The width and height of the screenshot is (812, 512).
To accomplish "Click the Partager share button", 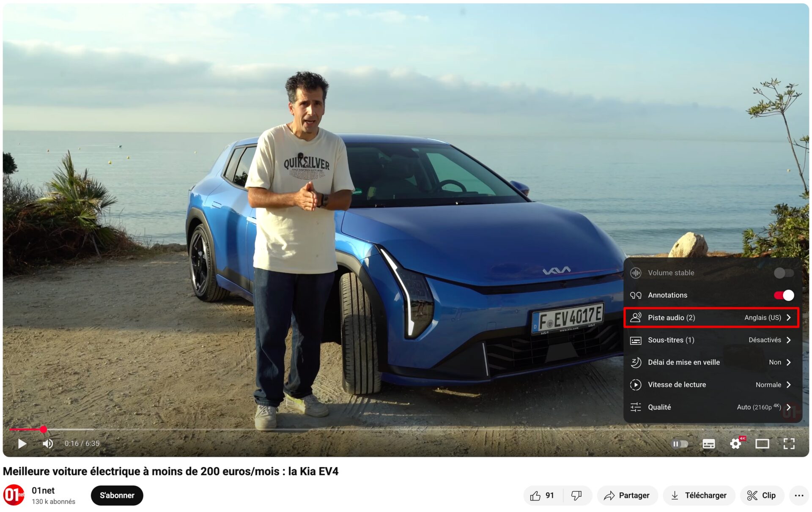I will click(627, 496).
